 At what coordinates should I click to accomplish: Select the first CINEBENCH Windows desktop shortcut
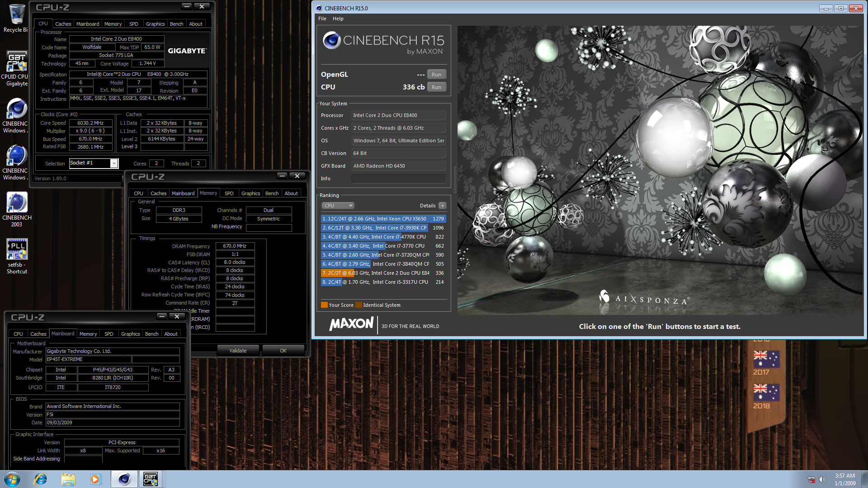pos(16,116)
